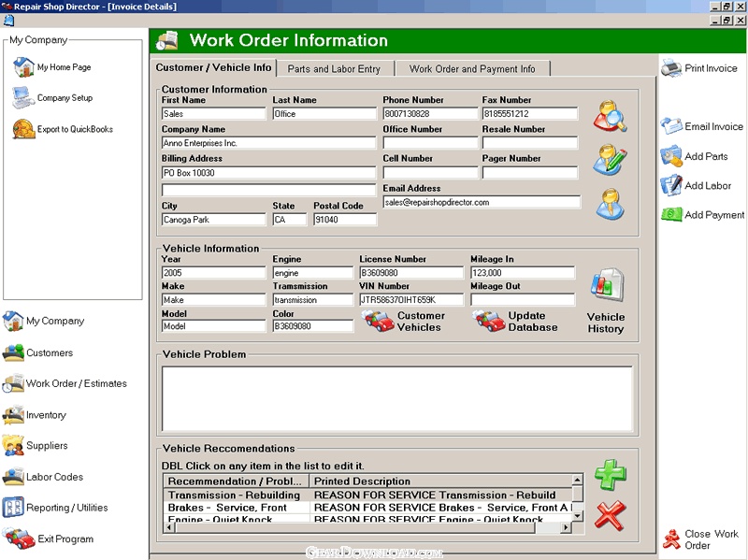Click the Printed Description column header
Screen dimensions: 748x560
(x=440, y=481)
